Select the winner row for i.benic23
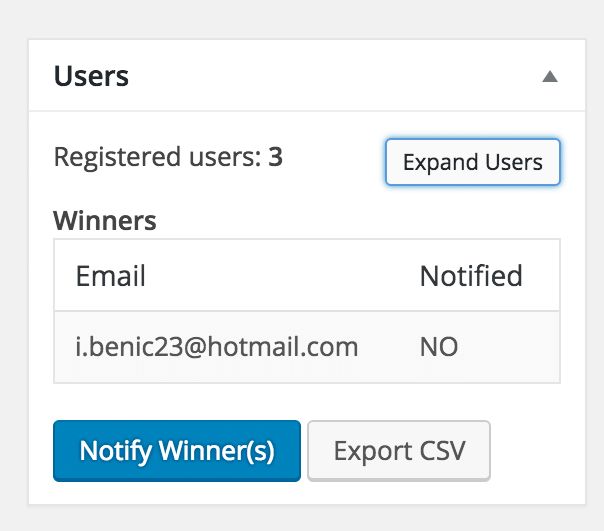 [307, 347]
